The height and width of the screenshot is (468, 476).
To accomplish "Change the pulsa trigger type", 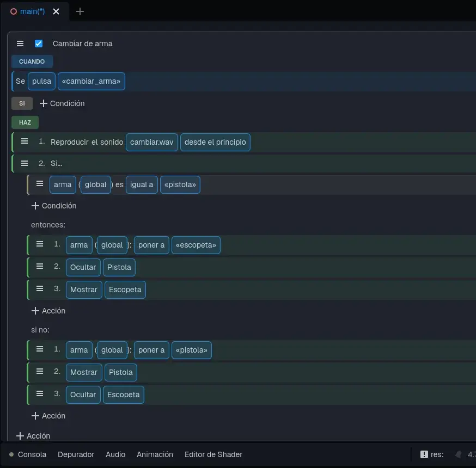I will [41, 81].
